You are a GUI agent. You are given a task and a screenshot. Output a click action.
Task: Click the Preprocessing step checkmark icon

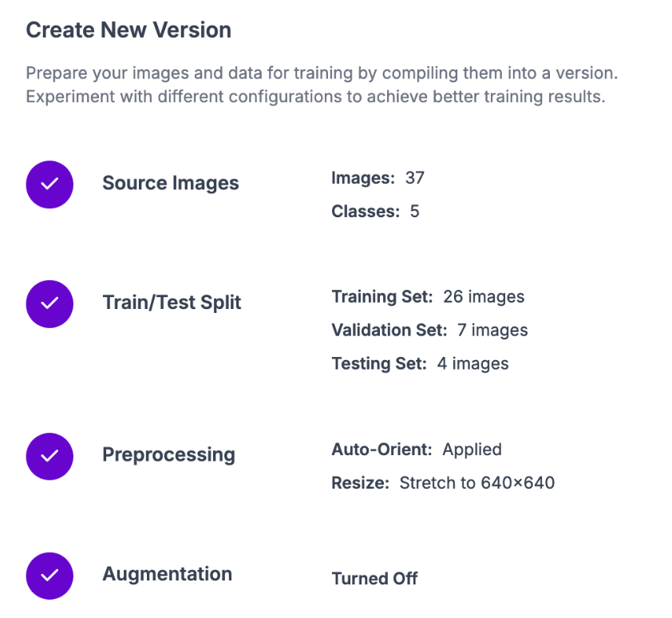[x=49, y=456]
